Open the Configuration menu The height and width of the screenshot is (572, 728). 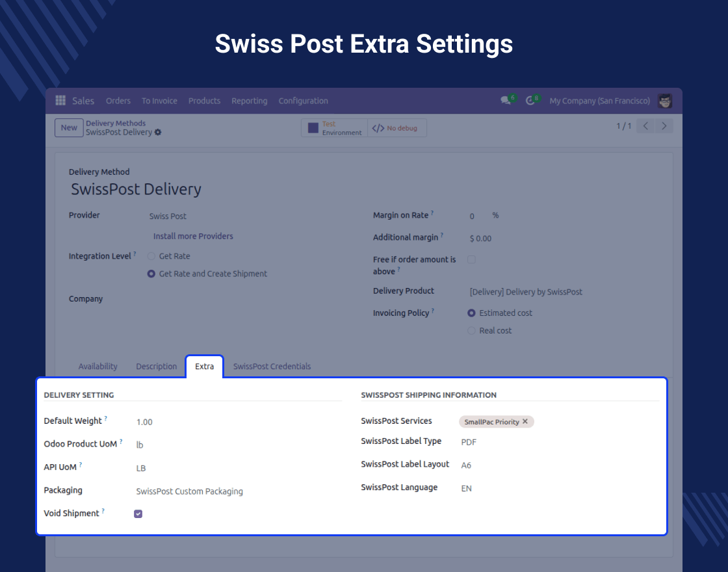point(303,101)
